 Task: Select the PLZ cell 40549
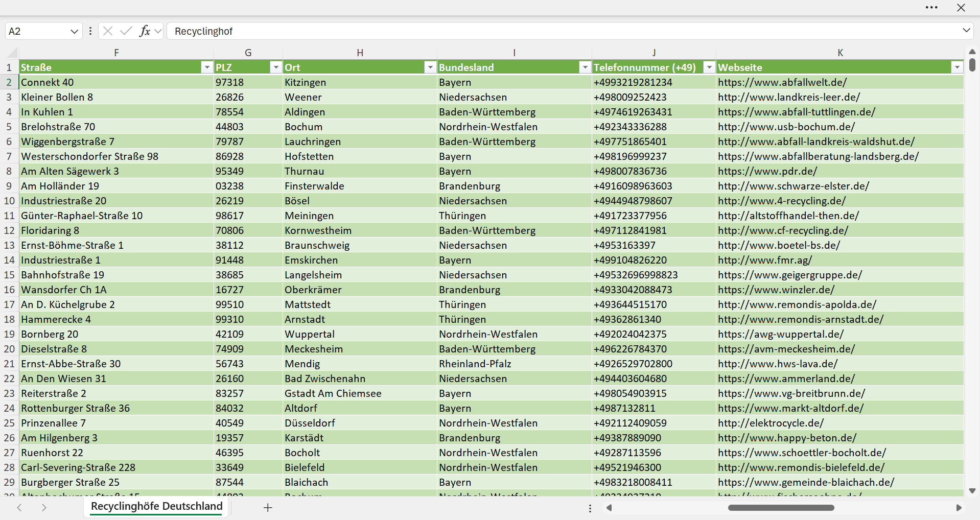pyautogui.click(x=248, y=423)
